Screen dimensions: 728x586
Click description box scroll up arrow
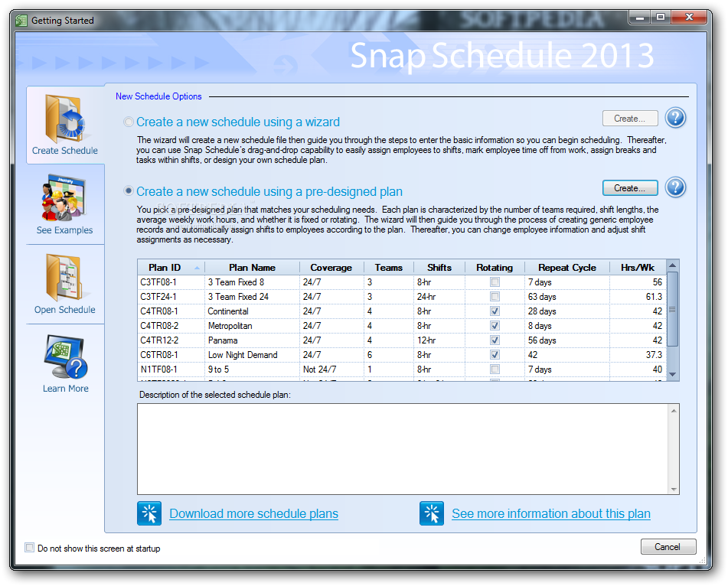(x=674, y=411)
